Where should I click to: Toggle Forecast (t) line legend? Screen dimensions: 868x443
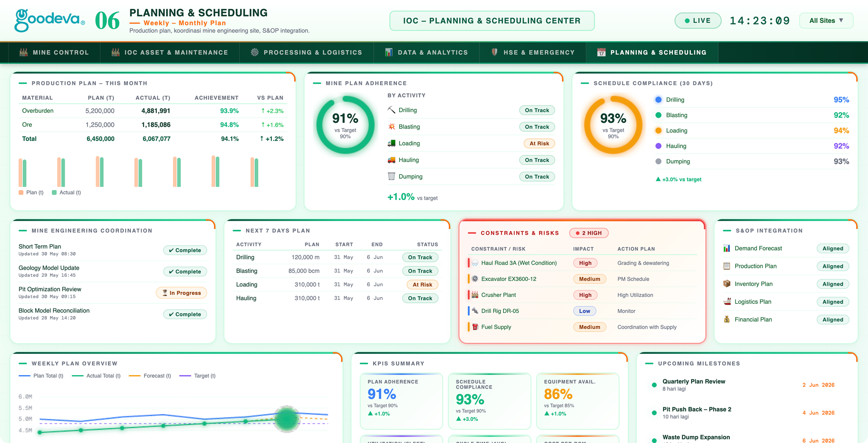(x=150, y=376)
